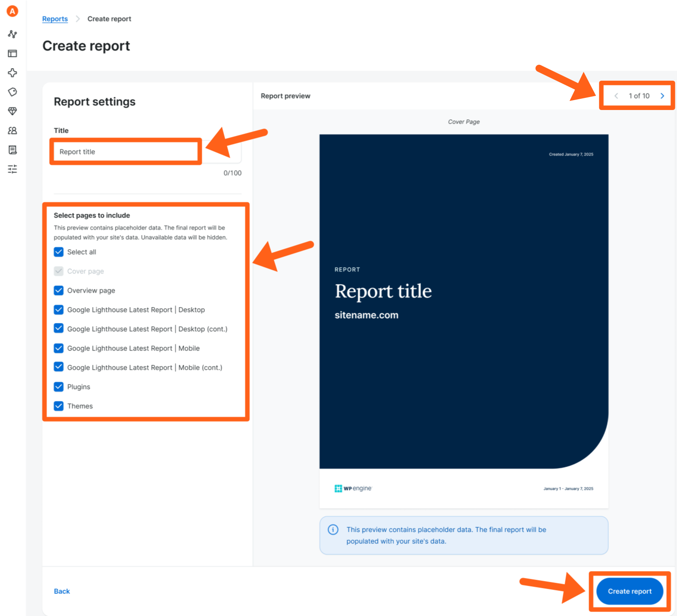Click the Back link
This screenshot has width=677, height=616.
(62, 591)
